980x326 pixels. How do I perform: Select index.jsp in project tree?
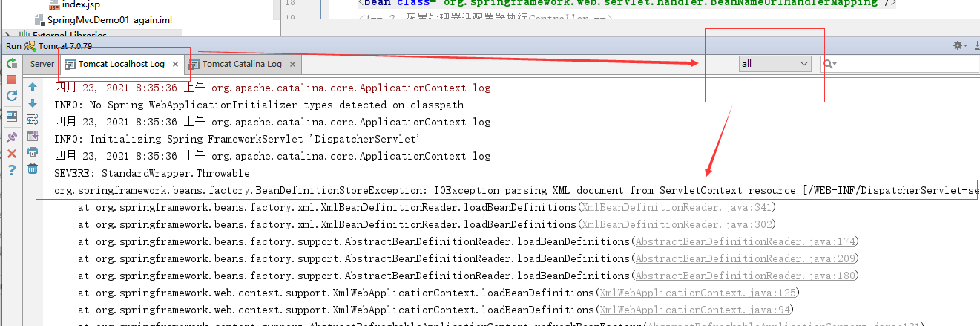[x=81, y=4]
